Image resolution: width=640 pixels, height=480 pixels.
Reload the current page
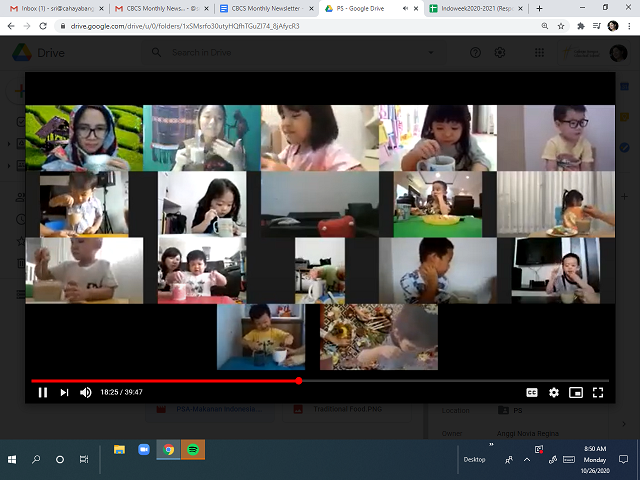click(43, 25)
